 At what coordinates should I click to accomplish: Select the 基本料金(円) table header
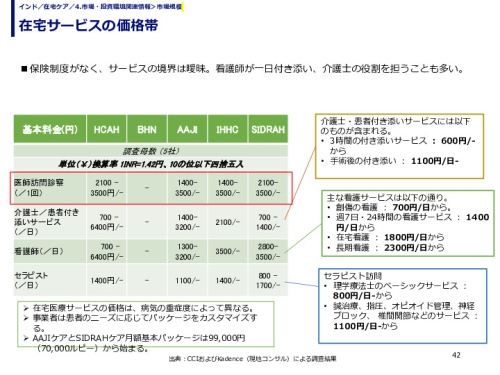[x=50, y=129]
